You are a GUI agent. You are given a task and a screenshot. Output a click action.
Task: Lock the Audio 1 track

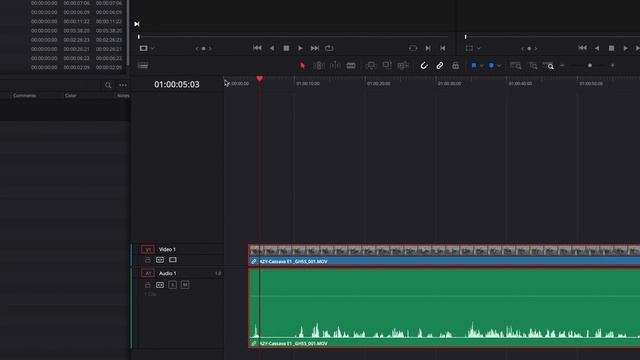coord(148,285)
